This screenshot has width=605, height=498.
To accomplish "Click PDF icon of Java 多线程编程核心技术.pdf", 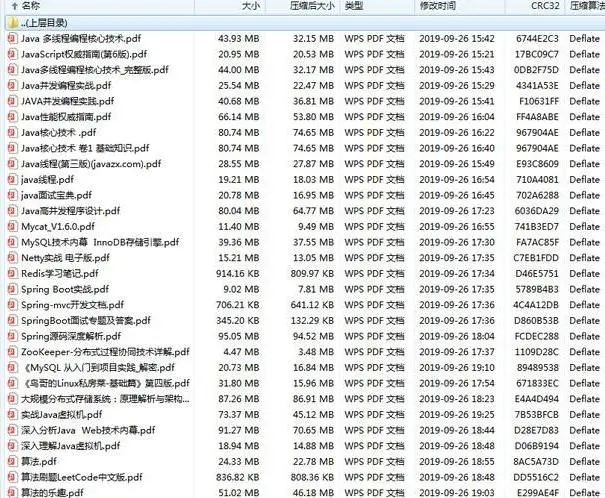I will tap(12, 39).
